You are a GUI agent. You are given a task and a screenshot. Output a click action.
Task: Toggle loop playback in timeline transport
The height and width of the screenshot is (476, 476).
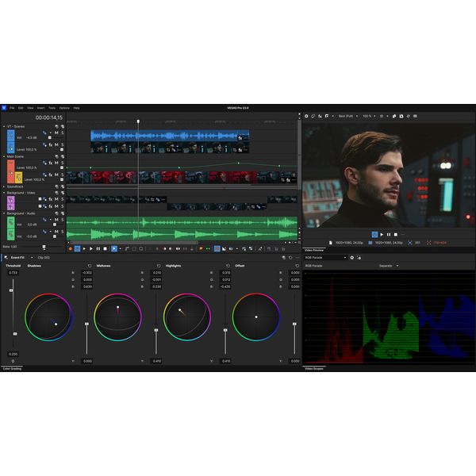click(78, 249)
